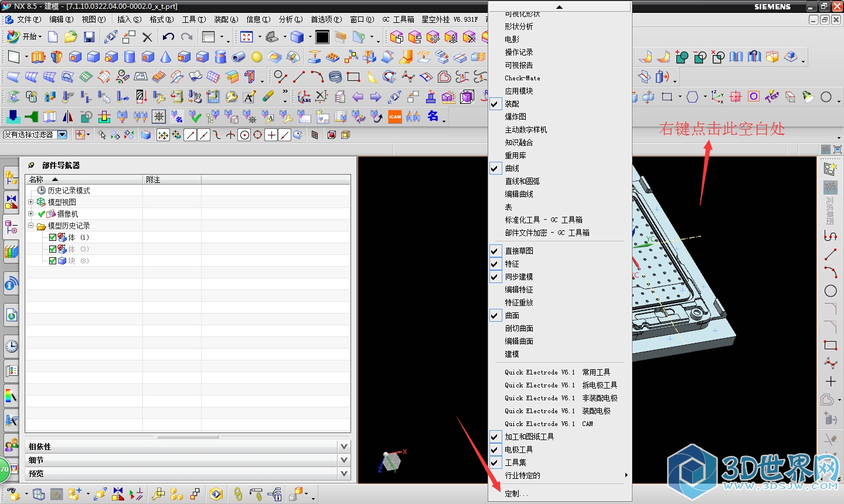This screenshot has width=844, height=504.
Task: Select the Point (plus) tool in the right toolbar
Action: tap(831, 382)
